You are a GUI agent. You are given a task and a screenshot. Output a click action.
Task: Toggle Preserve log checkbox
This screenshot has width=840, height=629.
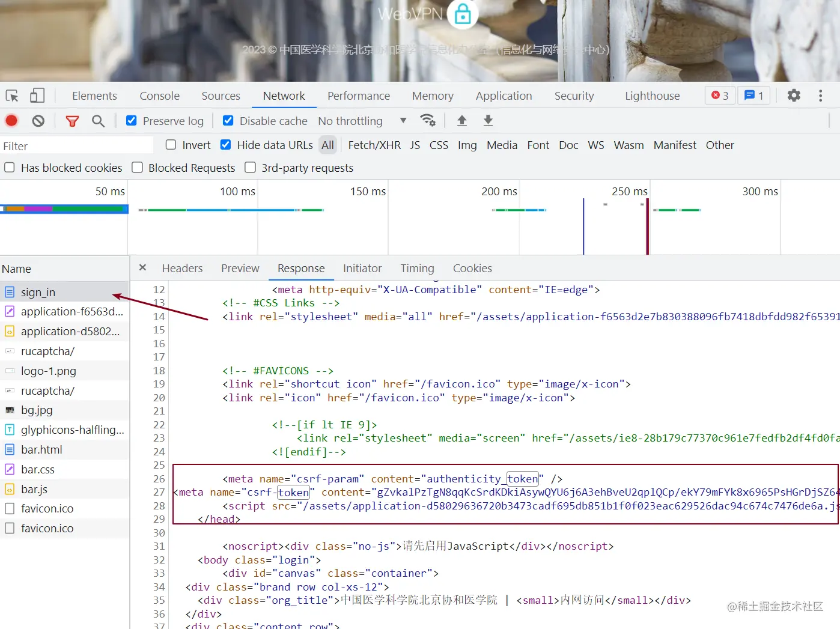(131, 120)
